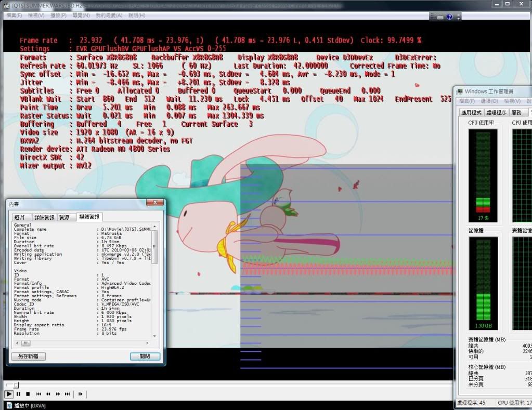Open the 播放(P) menu in the player
Image resolution: width=532 pixels, height=410 pixels.
coord(58,15)
